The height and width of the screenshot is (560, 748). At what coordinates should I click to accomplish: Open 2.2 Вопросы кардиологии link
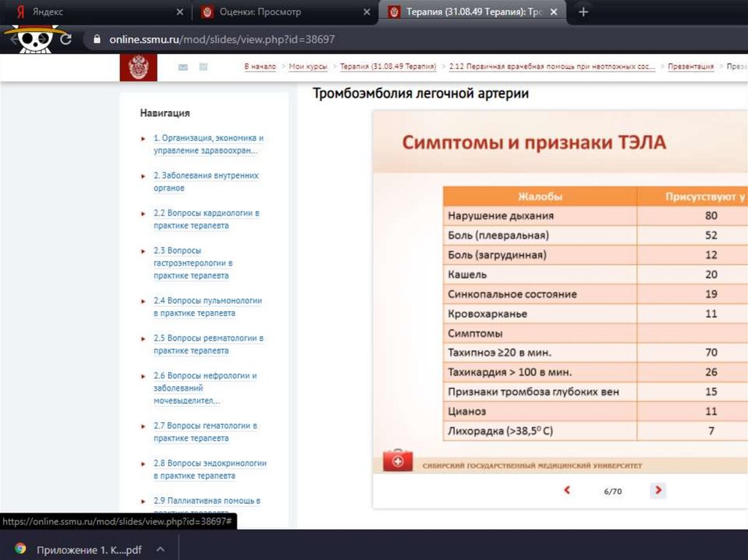(207, 219)
